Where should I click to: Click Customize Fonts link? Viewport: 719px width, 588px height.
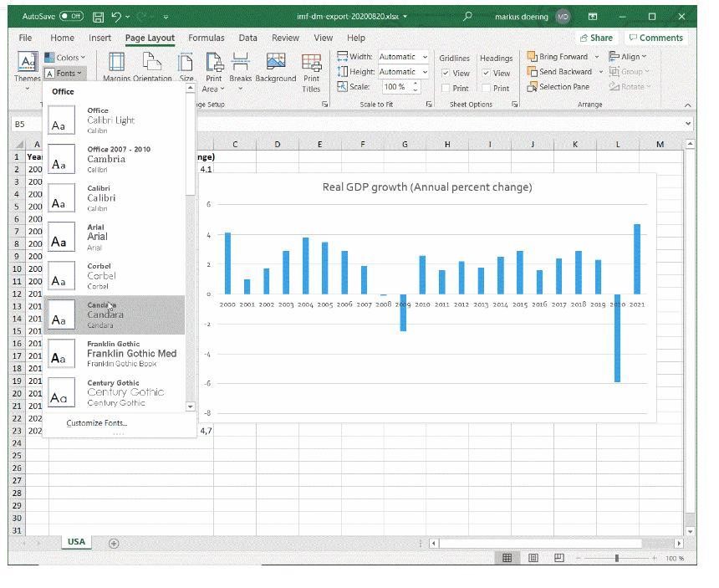pyautogui.click(x=97, y=423)
